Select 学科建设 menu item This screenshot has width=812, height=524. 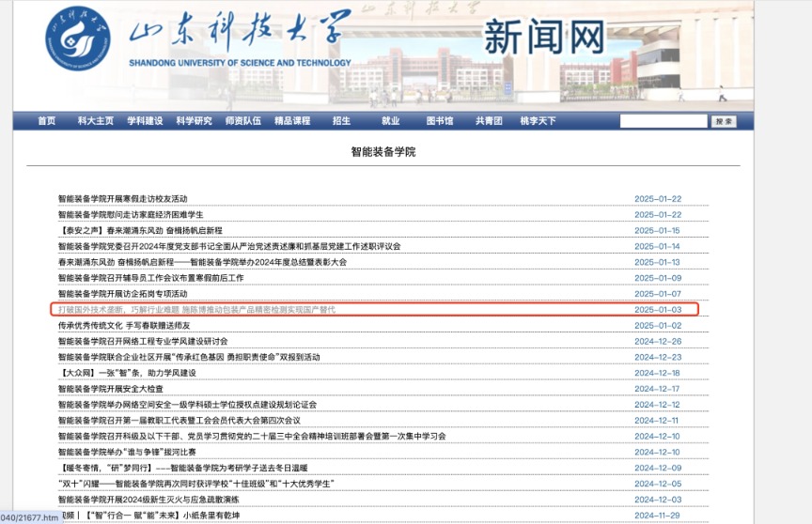pyautogui.click(x=145, y=121)
